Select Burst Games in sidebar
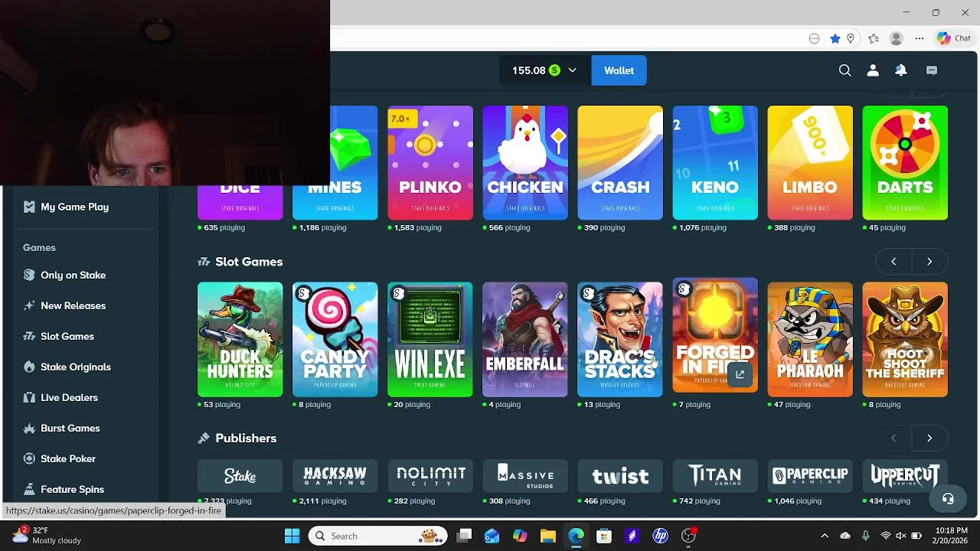The width and height of the screenshot is (980, 551). (70, 428)
